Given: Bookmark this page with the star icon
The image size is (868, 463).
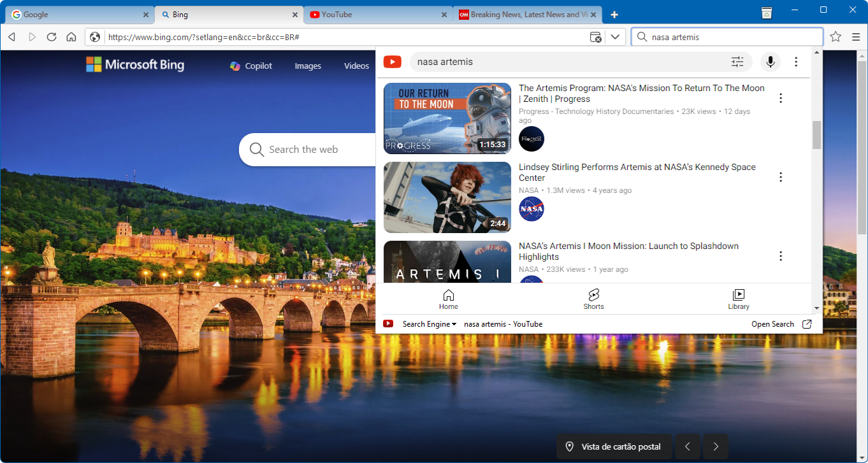Looking at the screenshot, I should [x=835, y=37].
